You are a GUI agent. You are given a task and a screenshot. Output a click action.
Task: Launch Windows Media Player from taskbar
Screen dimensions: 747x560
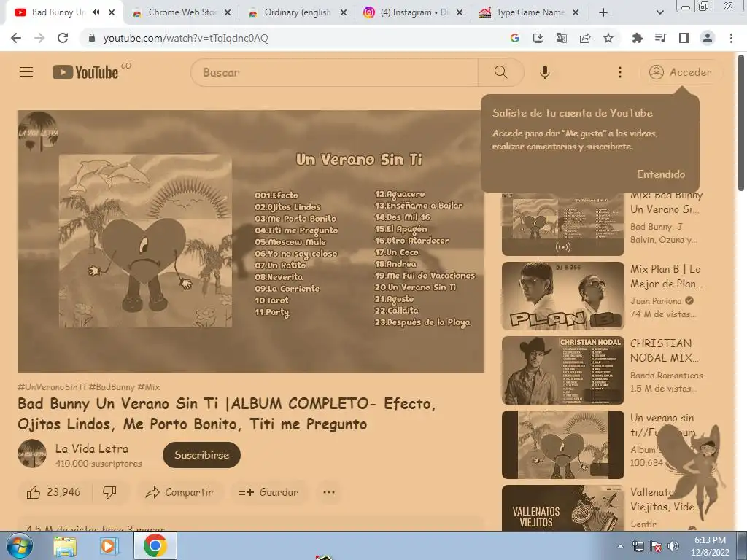pyautogui.click(x=109, y=546)
